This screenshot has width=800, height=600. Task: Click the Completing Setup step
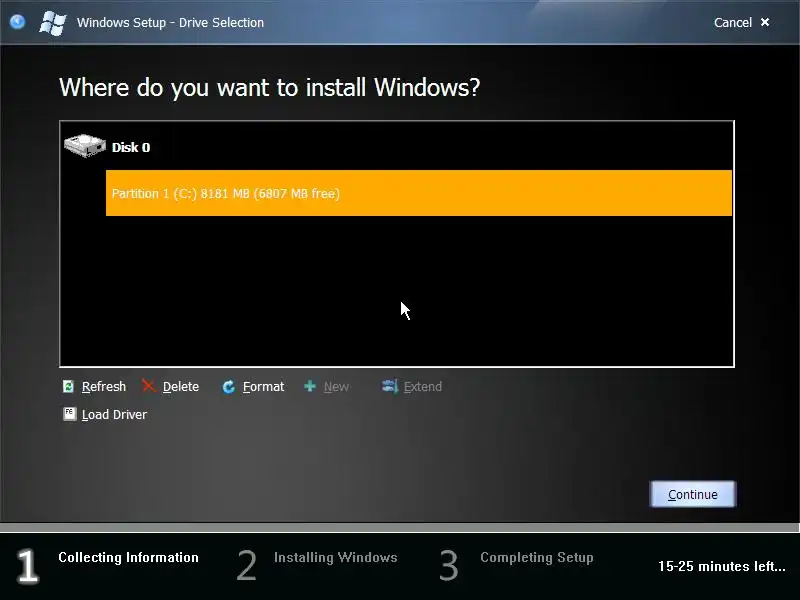[x=537, y=557]
